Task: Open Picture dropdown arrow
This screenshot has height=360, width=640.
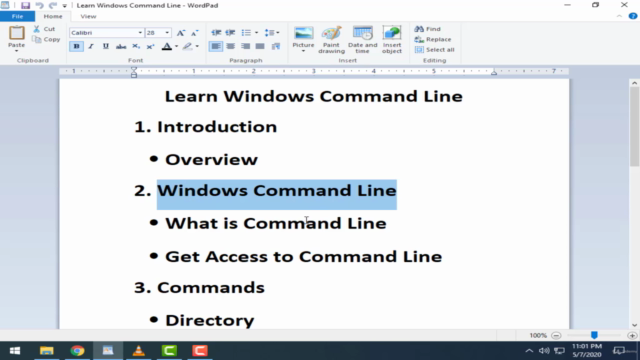Action: (x=303, y=51)
